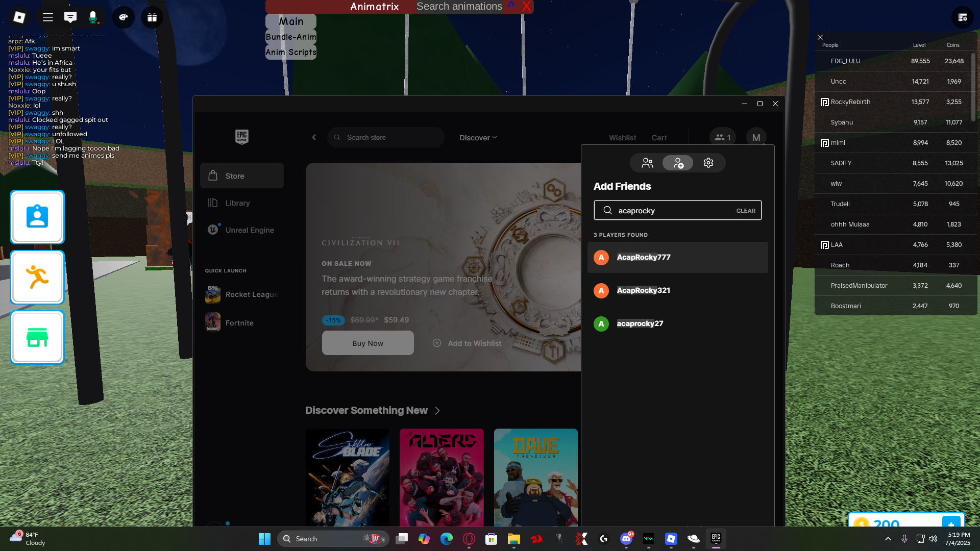Open social panel settings gear
The width and height of the screenshot is (980, 551).
click(x=708, y=163)
